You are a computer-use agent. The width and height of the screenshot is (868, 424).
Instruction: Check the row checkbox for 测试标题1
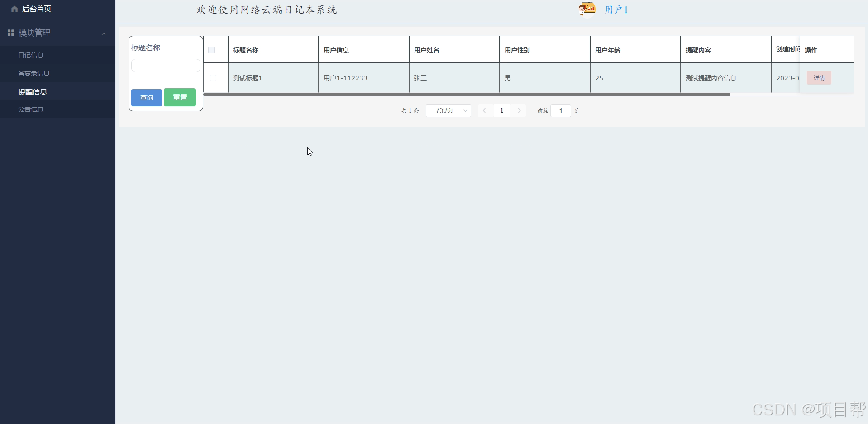coord(213,78)
